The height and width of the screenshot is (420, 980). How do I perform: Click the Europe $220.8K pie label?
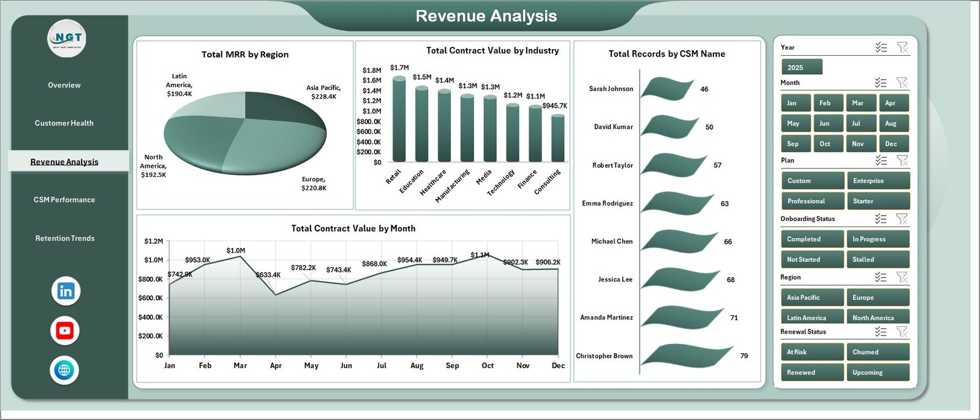pyautogui.click(x=314, y=184)
